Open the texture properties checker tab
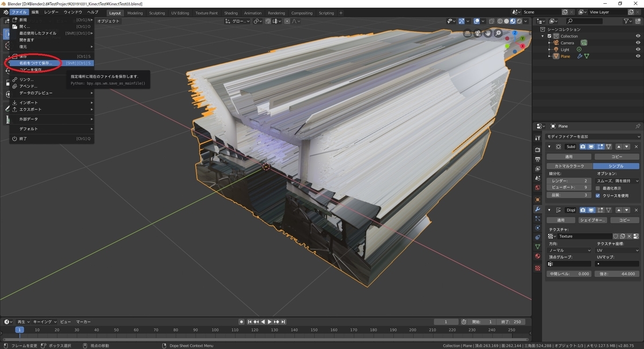Screen dimensions: 644x349 (538, 268)
